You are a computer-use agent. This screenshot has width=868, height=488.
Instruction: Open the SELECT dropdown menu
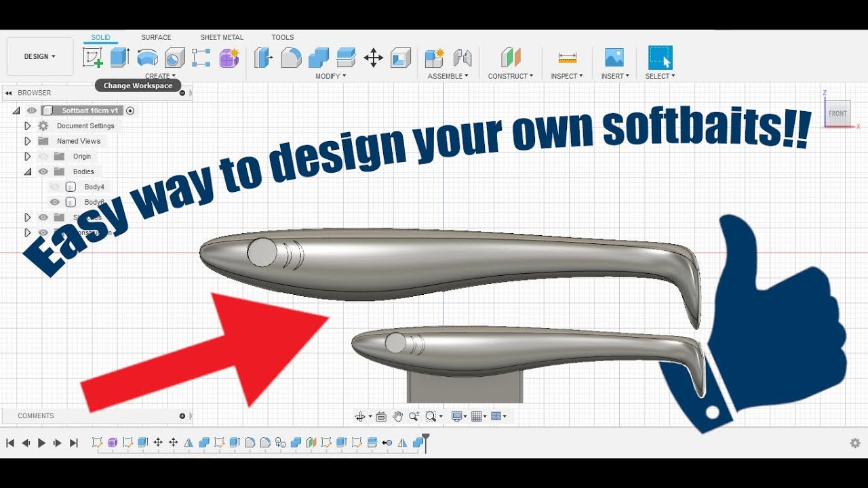(660, 76)
